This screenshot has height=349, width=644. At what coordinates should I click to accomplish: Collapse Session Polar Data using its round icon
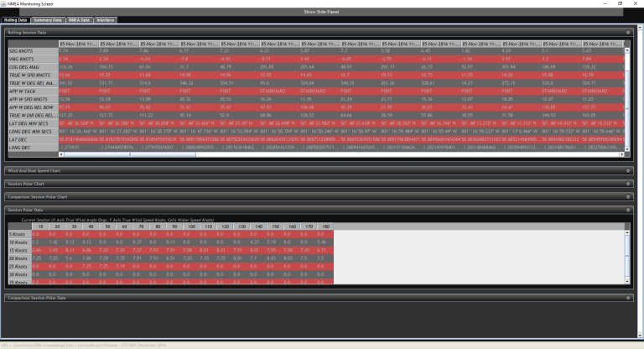[628, 210]
